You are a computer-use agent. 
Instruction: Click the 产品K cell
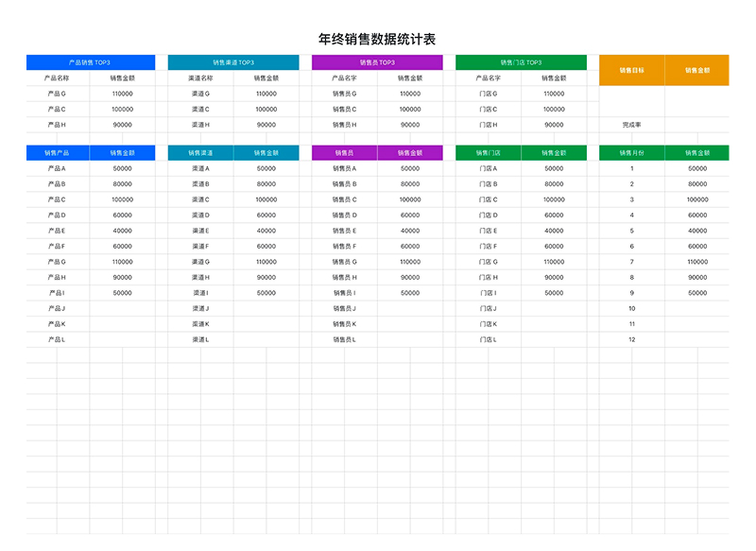pos(57,324)
